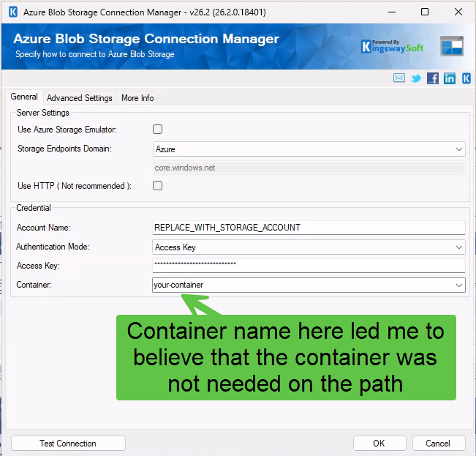
Task: Click the 'Use Azure Storage Emulator:' label
Action: click(67, 130)
